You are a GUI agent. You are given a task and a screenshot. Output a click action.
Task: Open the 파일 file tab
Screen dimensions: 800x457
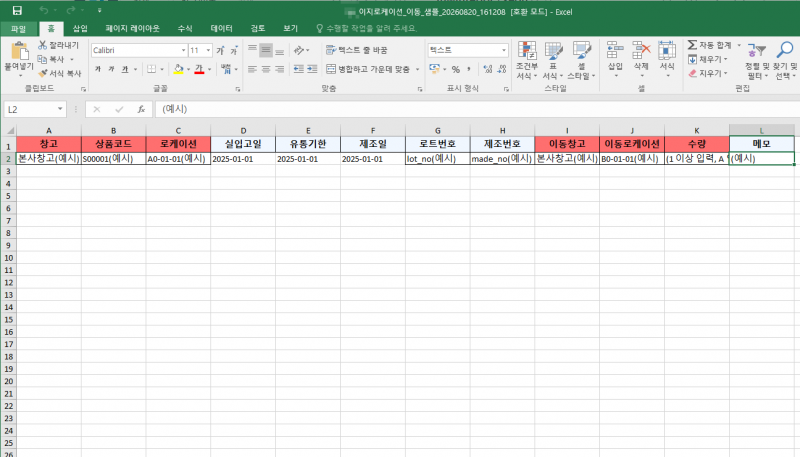click(18, 29)
